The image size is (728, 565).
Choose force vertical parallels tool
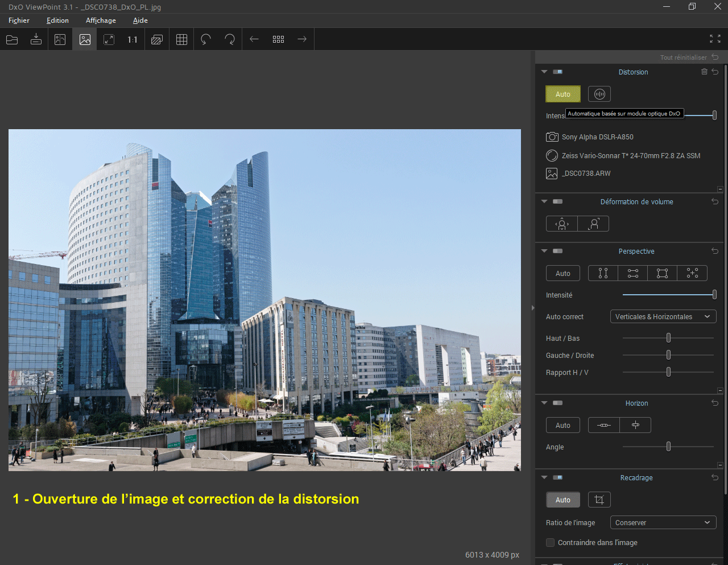click(x=603, y=273)
